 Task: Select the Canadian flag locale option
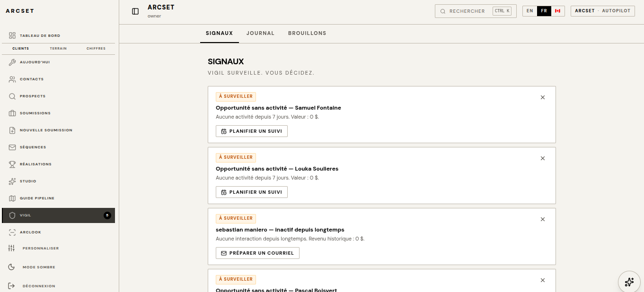[x=557, y=11]
